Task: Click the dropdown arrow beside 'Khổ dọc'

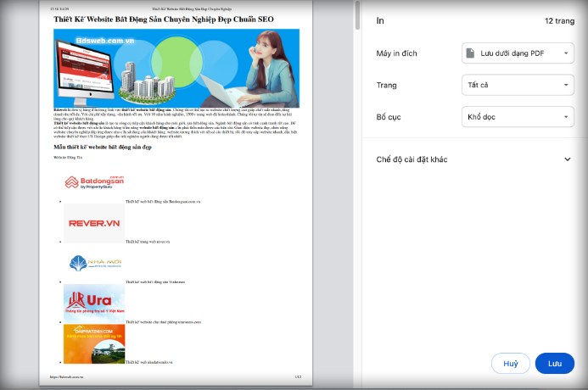Action: [566, 117]
